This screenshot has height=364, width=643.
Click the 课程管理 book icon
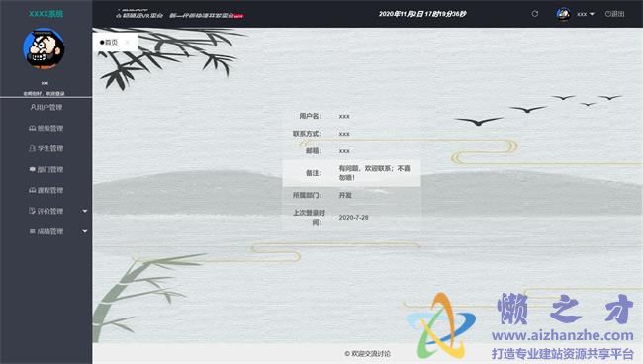[32, 190]
